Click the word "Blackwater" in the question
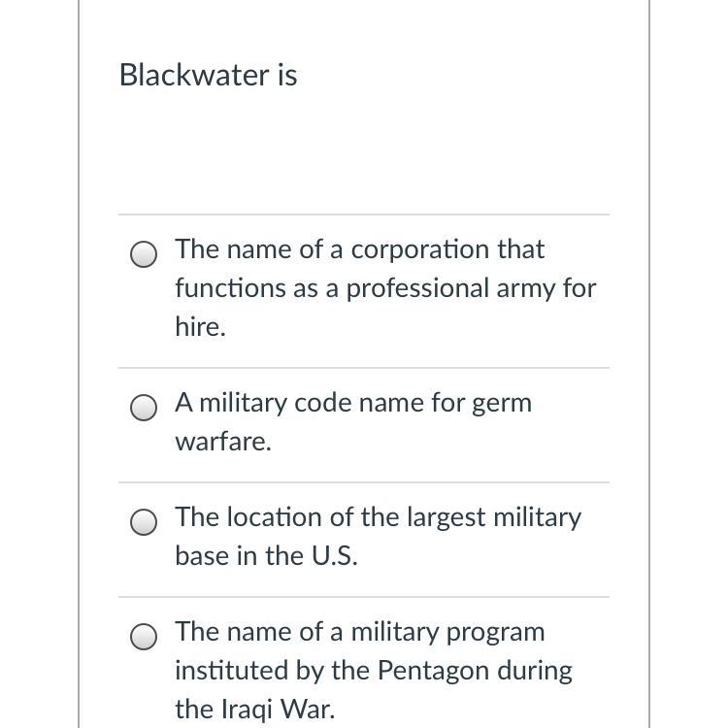This screenshot has height=728, width=728. (x=190, y=75)
